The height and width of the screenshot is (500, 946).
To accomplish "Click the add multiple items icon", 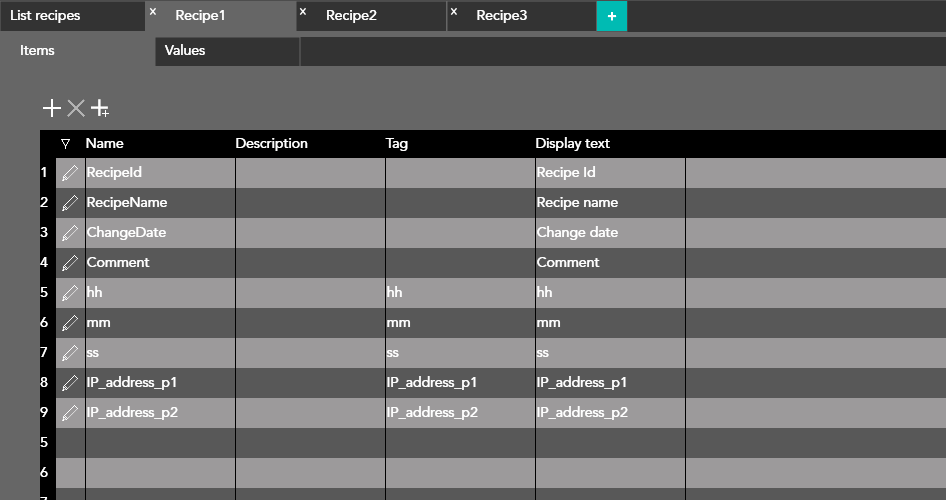I will [x=100, y=108].
